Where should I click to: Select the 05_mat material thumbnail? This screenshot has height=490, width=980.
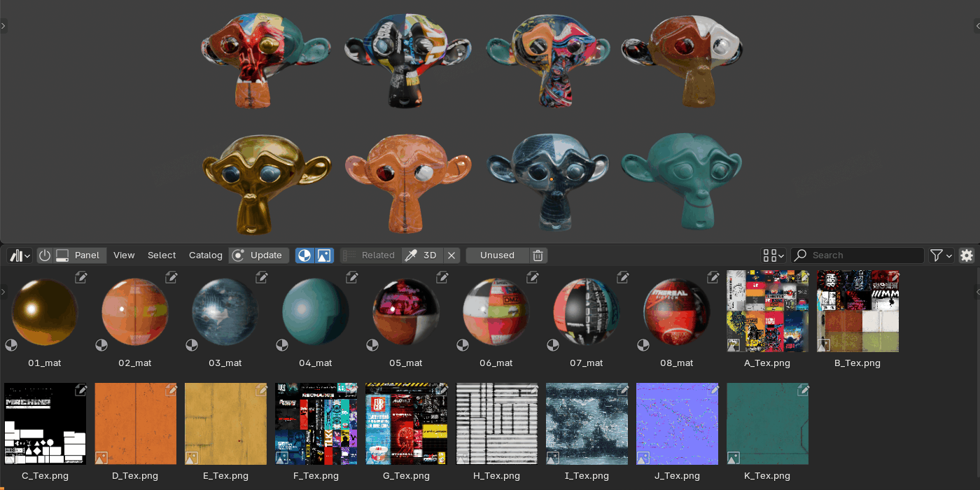406,311
